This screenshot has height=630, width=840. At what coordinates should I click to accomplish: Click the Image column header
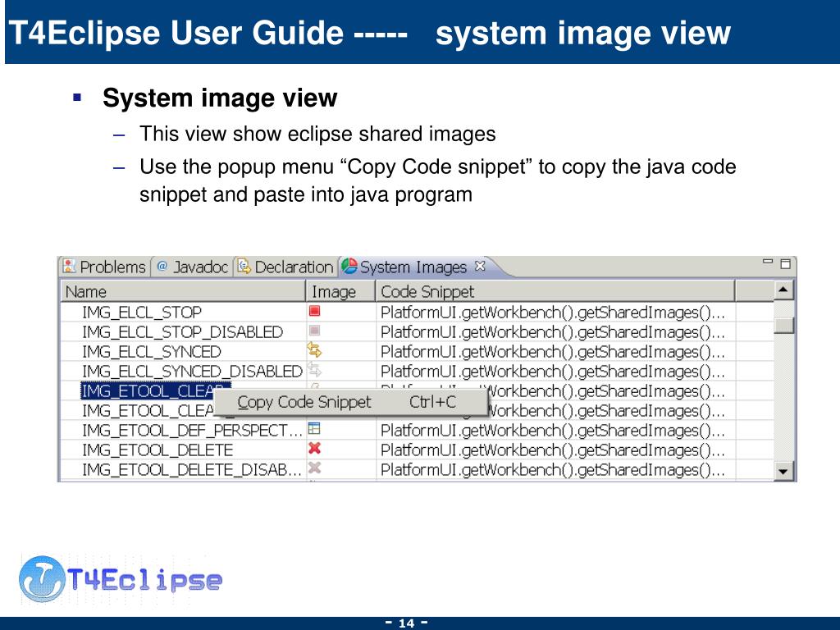(x=340, y=291)
